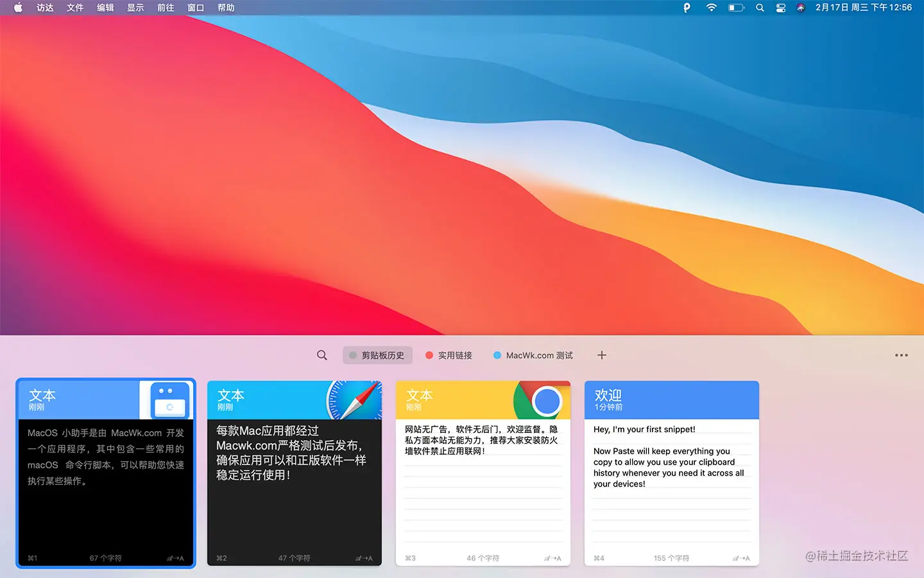Click plain-text paste icon on Chrome card
The width and height of the screenshot is (924, 578).
[x=553, y=558]
